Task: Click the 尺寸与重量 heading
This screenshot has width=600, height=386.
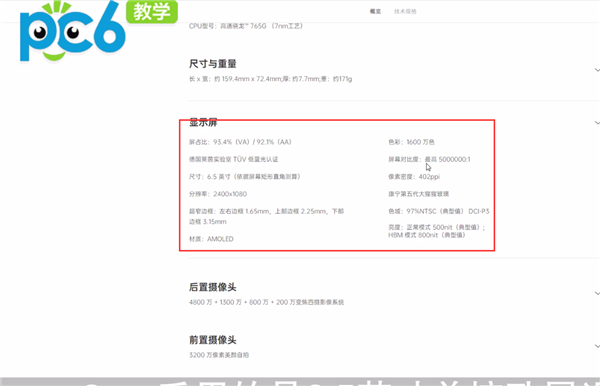Action: coord(213,64)
